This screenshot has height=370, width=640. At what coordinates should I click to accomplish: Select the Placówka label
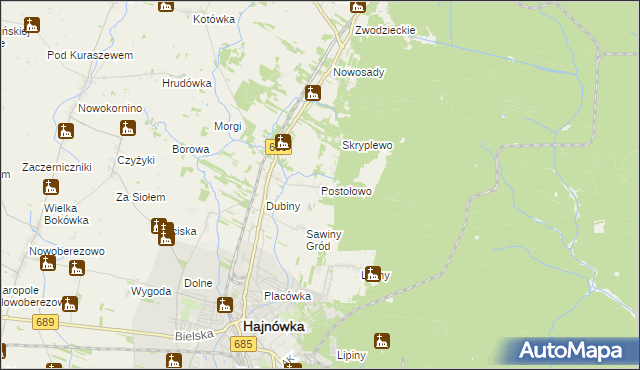point(287,296)
